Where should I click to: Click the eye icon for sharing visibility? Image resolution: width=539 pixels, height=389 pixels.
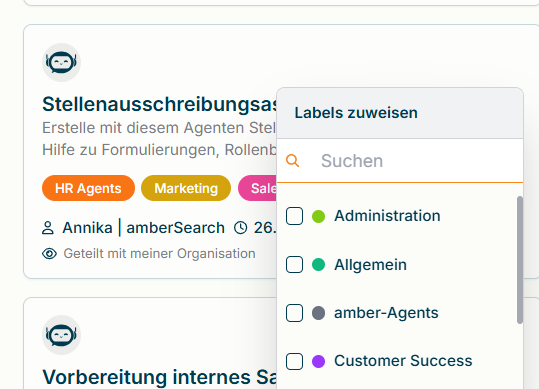coord(49,254)
